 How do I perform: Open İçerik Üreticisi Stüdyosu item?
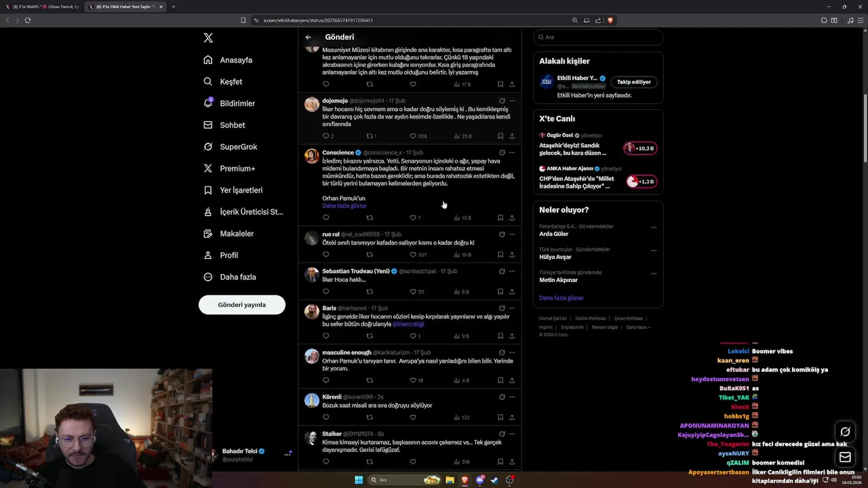243,211
